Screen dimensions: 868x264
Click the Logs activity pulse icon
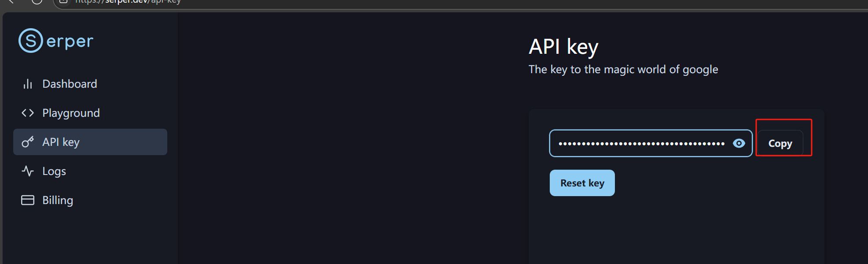28,171
